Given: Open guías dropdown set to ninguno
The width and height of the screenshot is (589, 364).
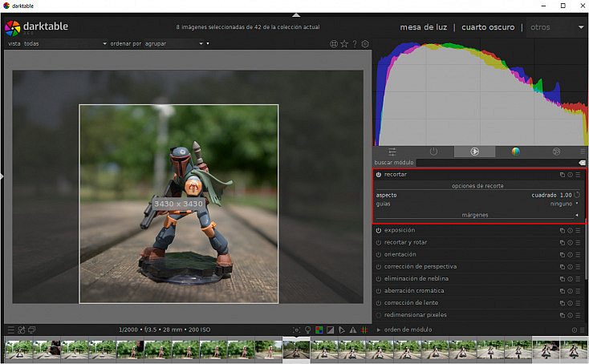Looking at the screenshot, I should (x=477, y=204).
